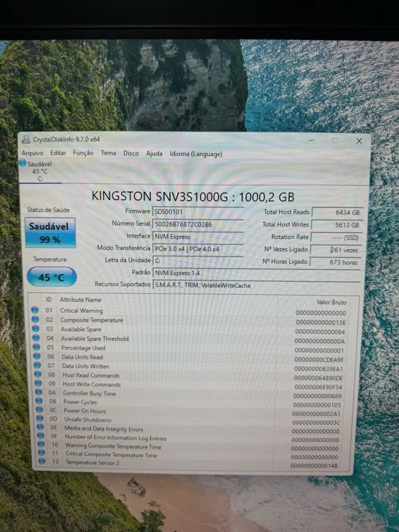Click the status orb for Controller Busy Time
The image size is (399, 532).
(x=39, y=392)
